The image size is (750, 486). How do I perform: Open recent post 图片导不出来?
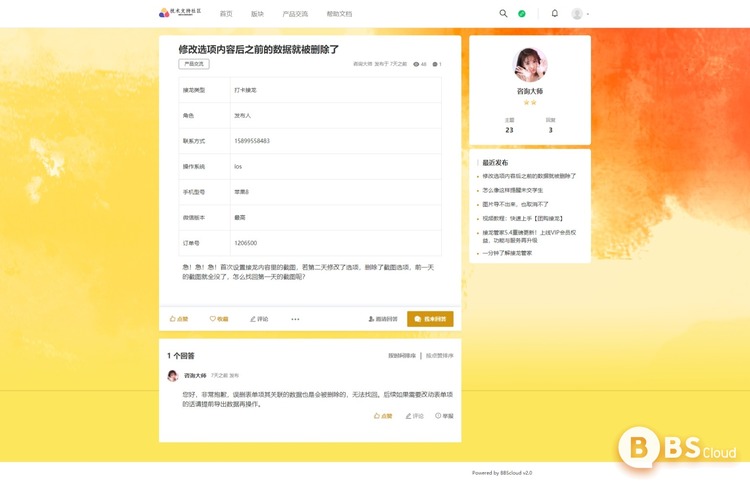tap(515, 204)
